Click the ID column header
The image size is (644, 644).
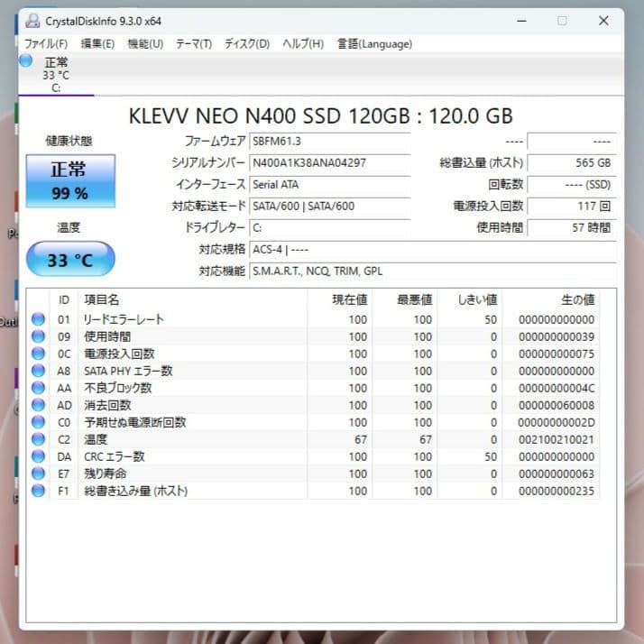click(64, 299)
